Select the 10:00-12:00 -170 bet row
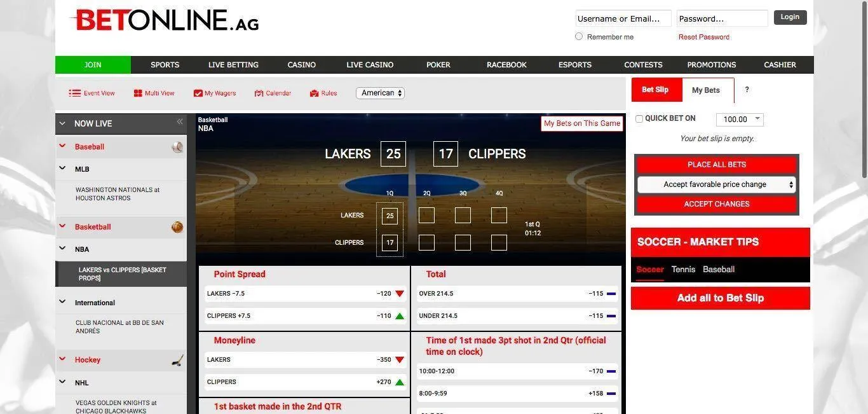Screen dimensions: 868x414 coord(518,371)
